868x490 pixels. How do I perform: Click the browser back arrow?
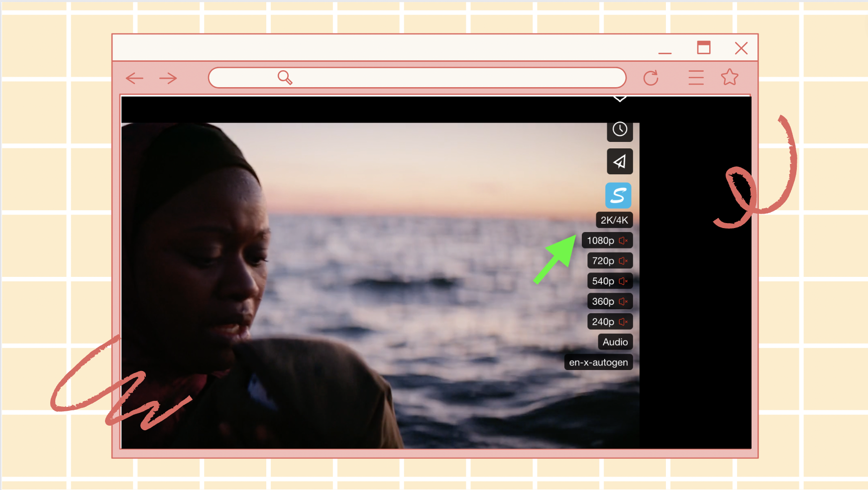(134, 78)
